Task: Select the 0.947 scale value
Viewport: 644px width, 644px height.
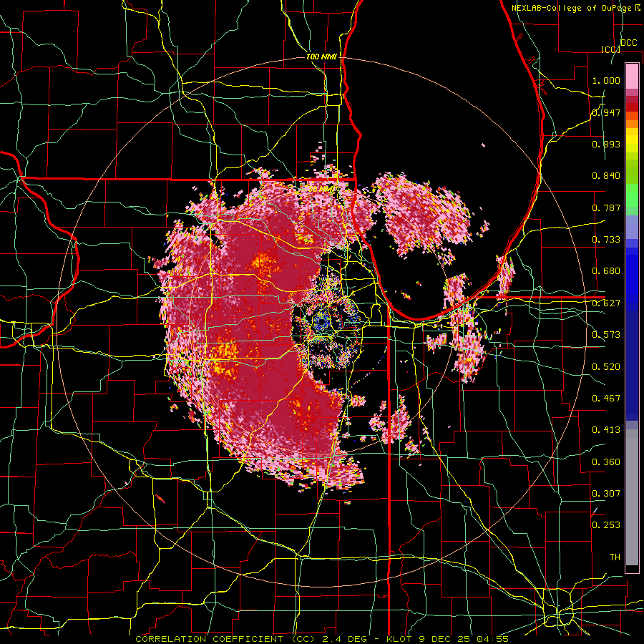Action: [x=606, y=112]
